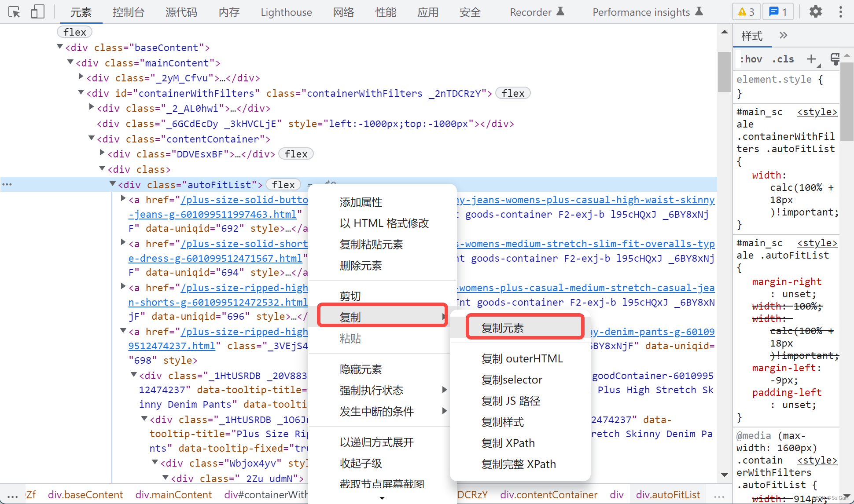Screen dimensions: 854x504
Task: Click div.contentContainer in the breadcrumb bar
Action: tap(548, 495)
